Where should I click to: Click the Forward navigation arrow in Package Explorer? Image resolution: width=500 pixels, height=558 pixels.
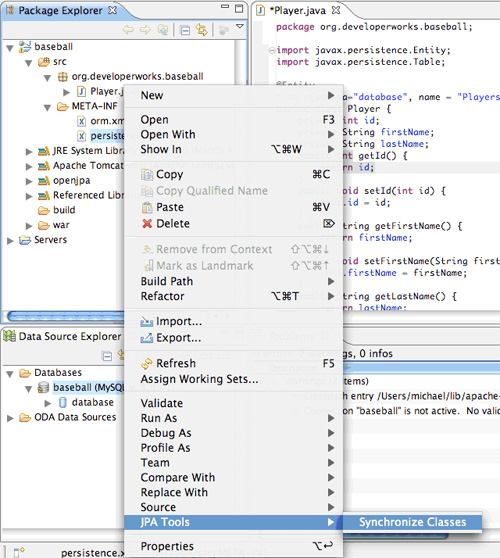coord(145,30)
